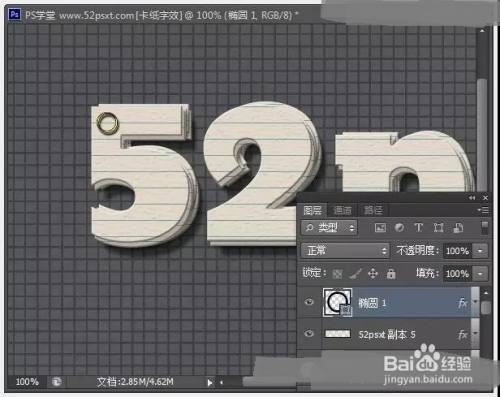The height and width of the screenshot is (397, 500).
Task: Click status bar preview icon beside 100%
Action: click(57, 382)
